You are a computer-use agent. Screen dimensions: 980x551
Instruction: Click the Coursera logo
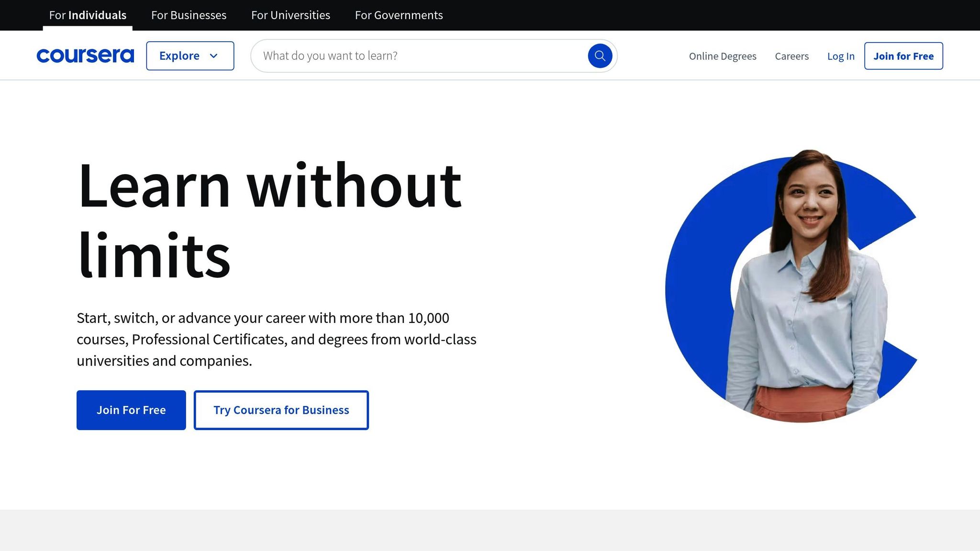tap(85, 55)
